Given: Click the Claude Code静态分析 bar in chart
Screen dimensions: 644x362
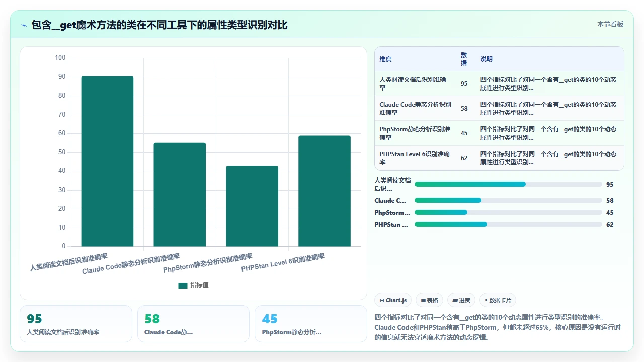Looking at the screenshot, I should (180, 195).
